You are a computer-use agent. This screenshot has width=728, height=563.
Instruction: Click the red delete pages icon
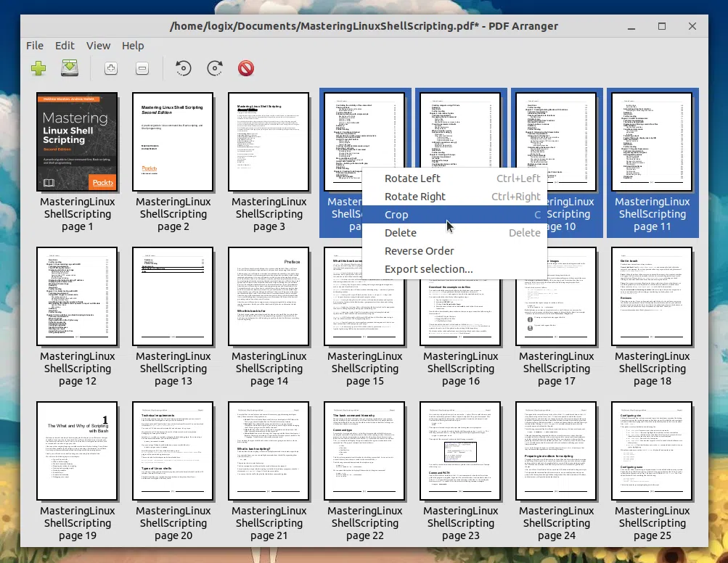(246, 68)
